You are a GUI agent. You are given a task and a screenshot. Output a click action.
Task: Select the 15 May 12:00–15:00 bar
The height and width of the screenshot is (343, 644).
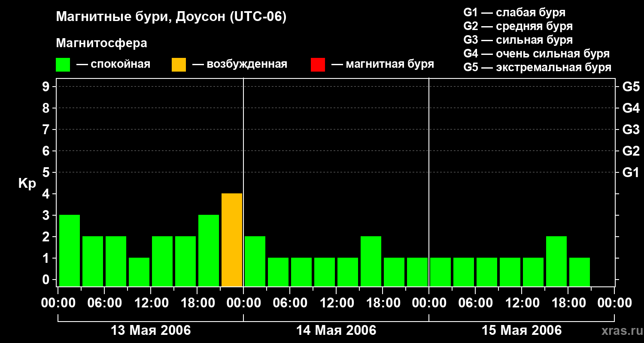coord(533,272)
